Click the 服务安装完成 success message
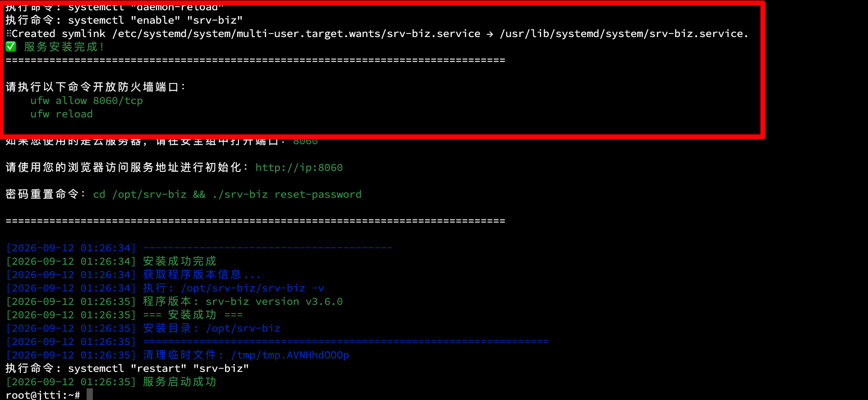The image size is (868, 400). tap(65, 47)
